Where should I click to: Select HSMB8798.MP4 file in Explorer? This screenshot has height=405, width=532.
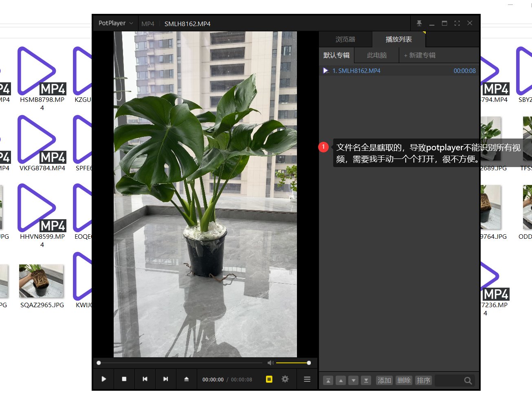[42, 79]
